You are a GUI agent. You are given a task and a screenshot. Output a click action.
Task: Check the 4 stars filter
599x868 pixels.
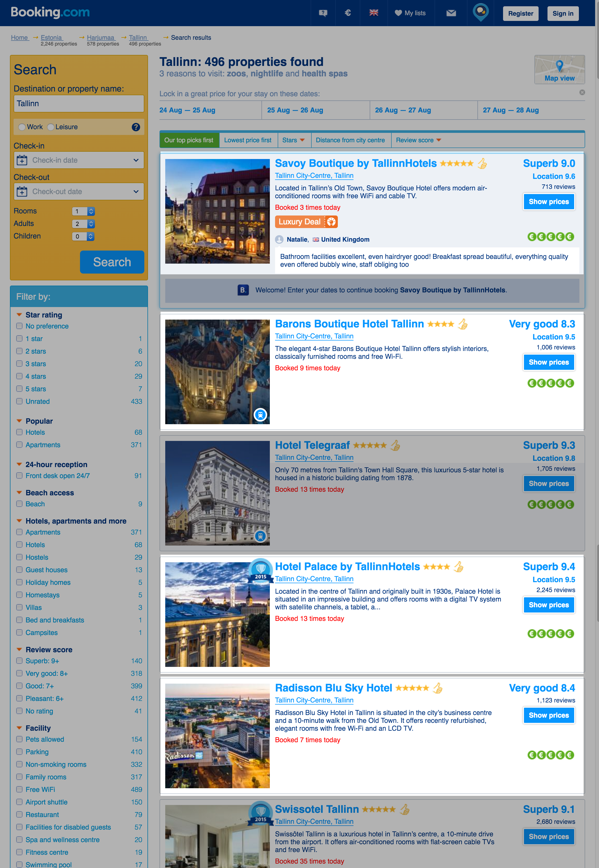click(20, 376)
